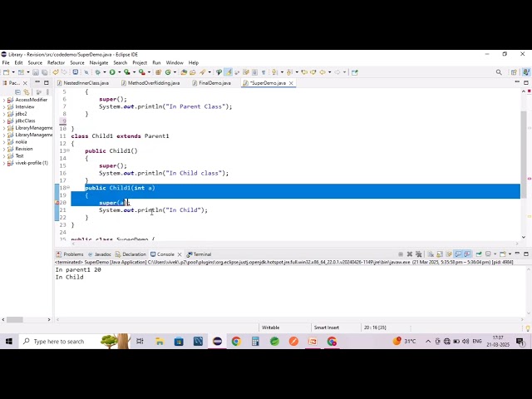Expand the AccessModifier project
This screenshot has width=532, height=399.
click(4, 100)
